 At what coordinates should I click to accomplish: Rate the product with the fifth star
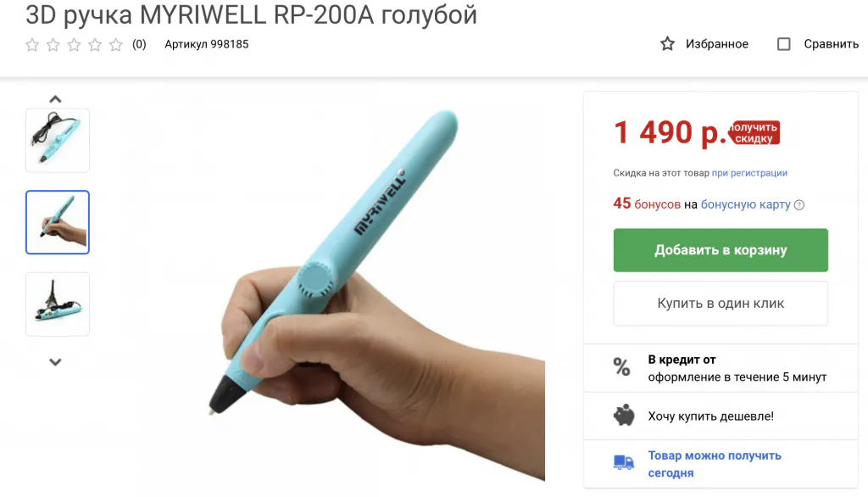click(115, 44)
